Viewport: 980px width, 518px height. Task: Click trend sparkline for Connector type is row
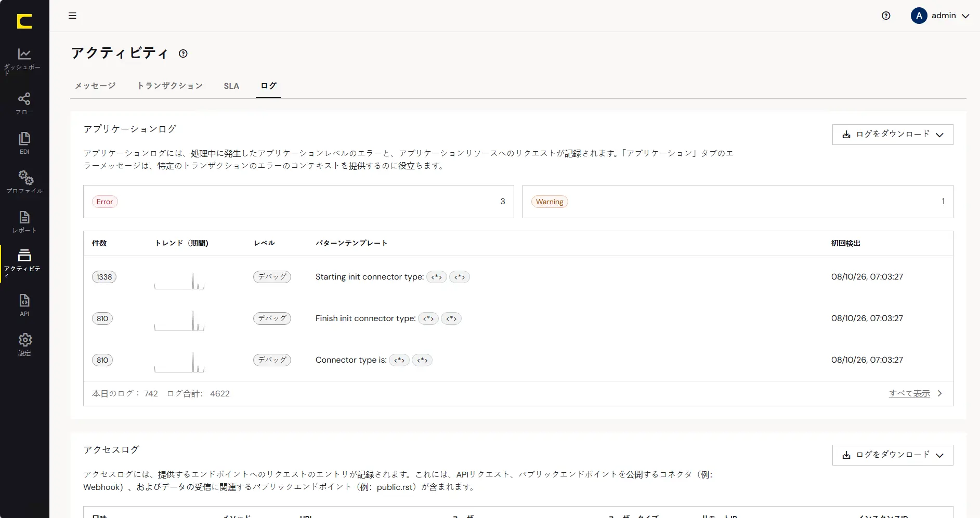coord(179,362)
